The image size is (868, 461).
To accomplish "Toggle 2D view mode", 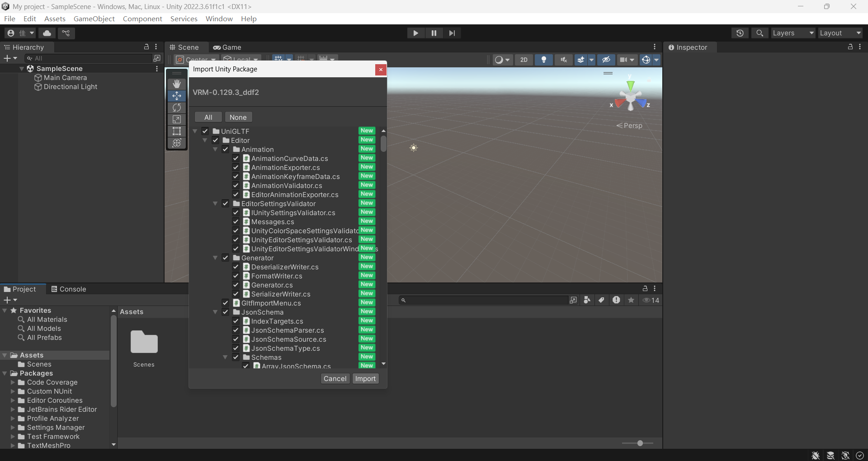I will point(524,60).
